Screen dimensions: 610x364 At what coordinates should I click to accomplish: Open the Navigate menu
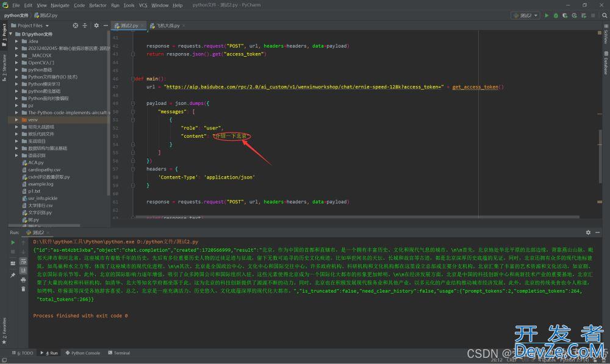coord(60,5)
